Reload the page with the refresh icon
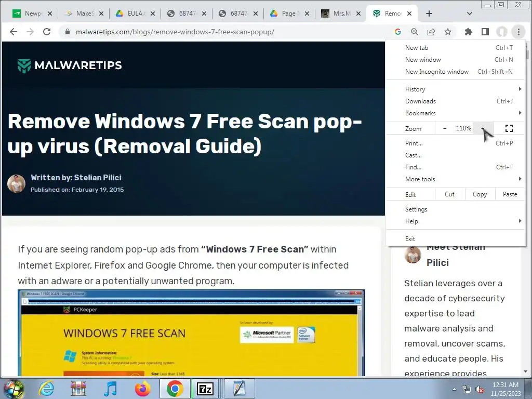 [47, 32]
